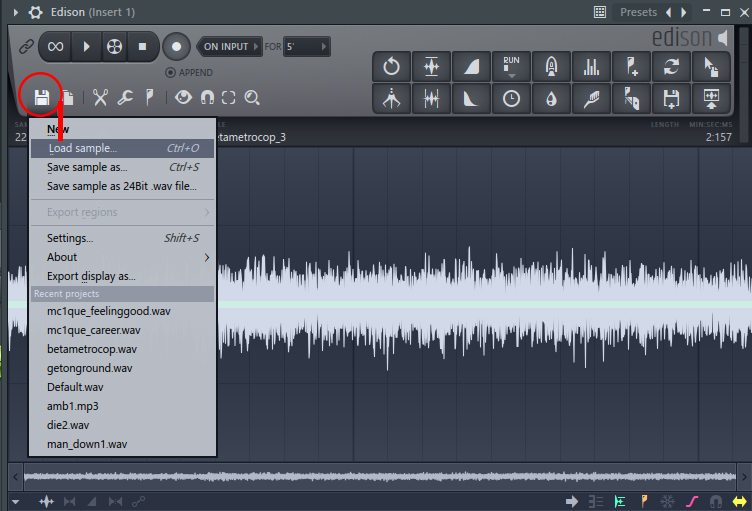752x511 pixels.
Task: Toggle the orange flag icon in bottom bar
Action: (644, 502)
